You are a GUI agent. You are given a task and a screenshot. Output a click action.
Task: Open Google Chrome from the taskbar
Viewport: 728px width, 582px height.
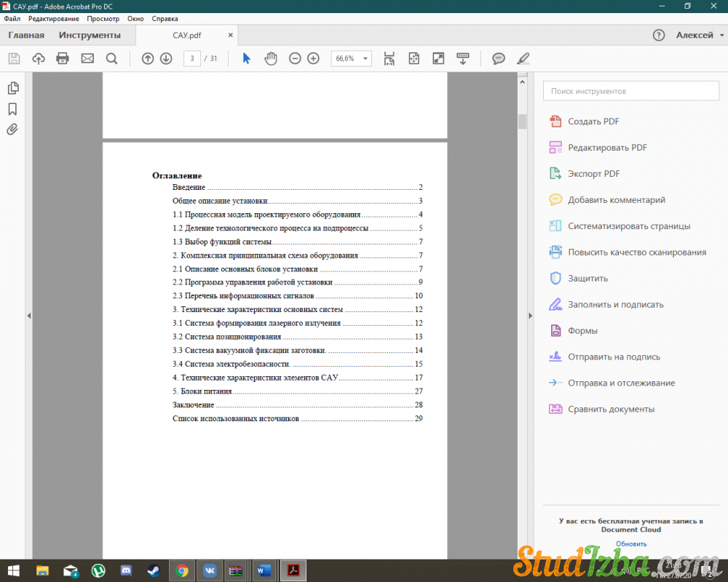pyautogui.click(x=182, y=570)
